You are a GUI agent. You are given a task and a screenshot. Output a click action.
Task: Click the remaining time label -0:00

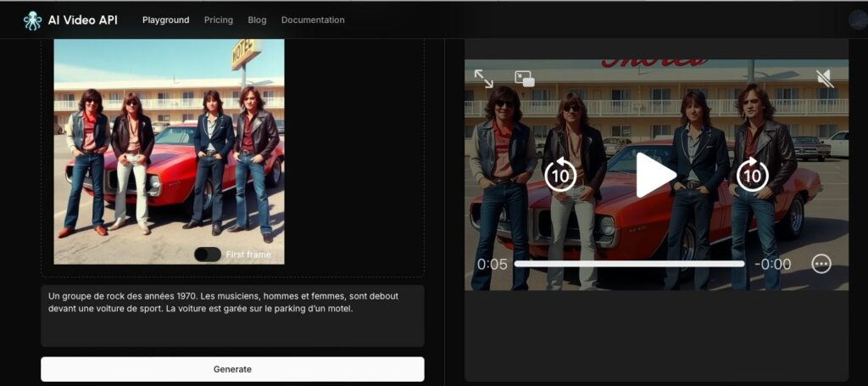click(772, 264)
